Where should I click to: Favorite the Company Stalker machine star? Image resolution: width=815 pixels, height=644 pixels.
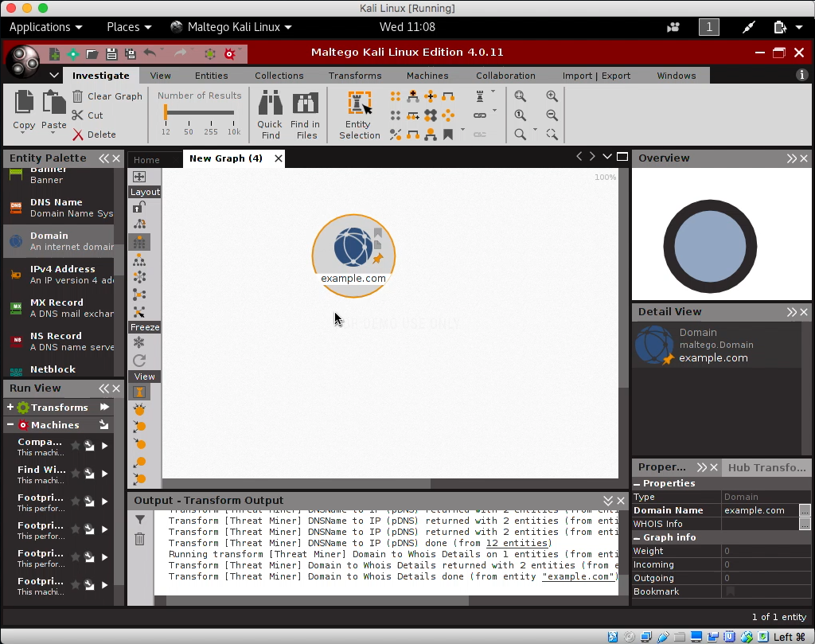[76, 446]
